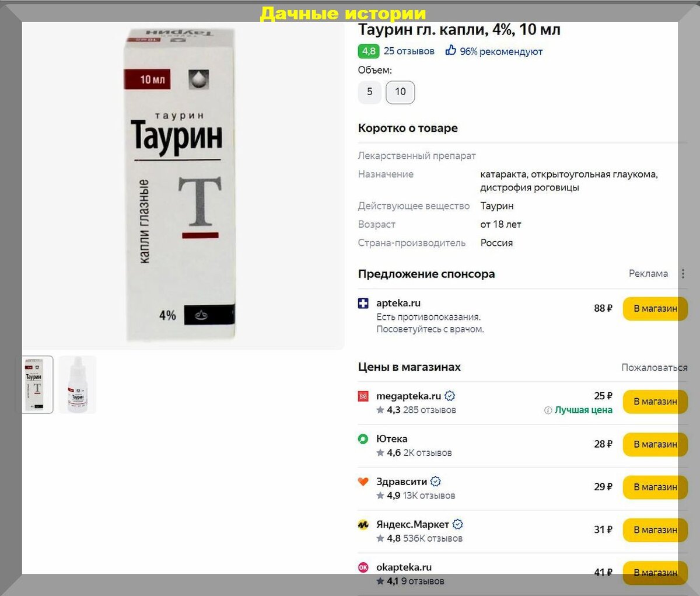The image size is (700, 596).
Task: Click the Ютека green logo icon
Action: (363, 439)
